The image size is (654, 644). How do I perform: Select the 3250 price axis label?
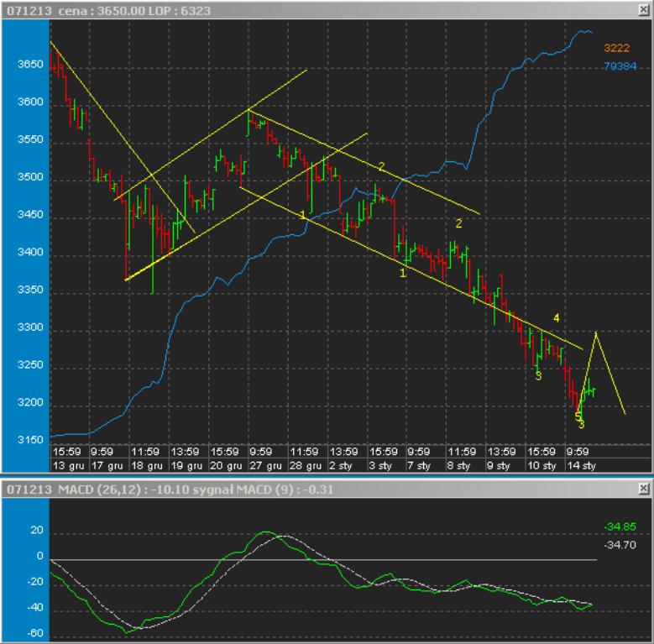pos(30,364)
